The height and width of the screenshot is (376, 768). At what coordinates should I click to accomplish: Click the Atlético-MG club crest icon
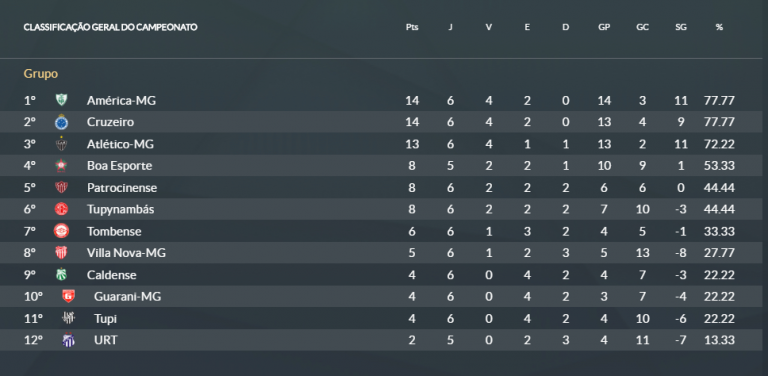(61, 144)
